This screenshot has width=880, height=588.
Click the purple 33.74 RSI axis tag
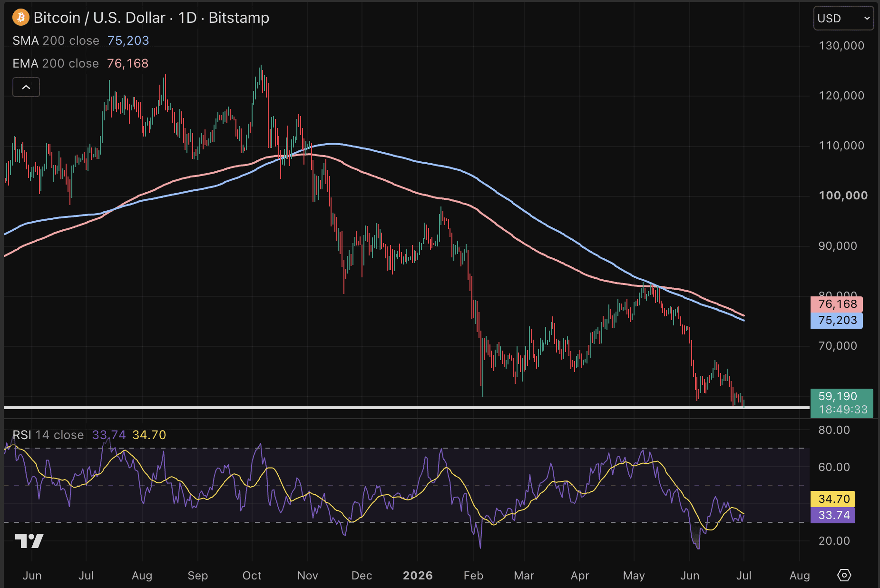[x=832, y=515]
